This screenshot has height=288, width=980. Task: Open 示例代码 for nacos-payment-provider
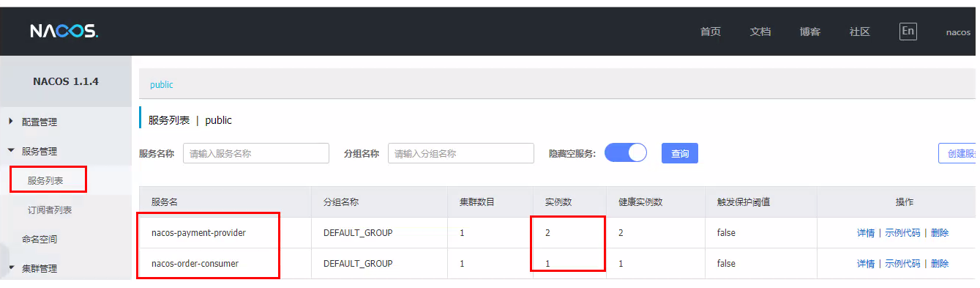point(902,232)
